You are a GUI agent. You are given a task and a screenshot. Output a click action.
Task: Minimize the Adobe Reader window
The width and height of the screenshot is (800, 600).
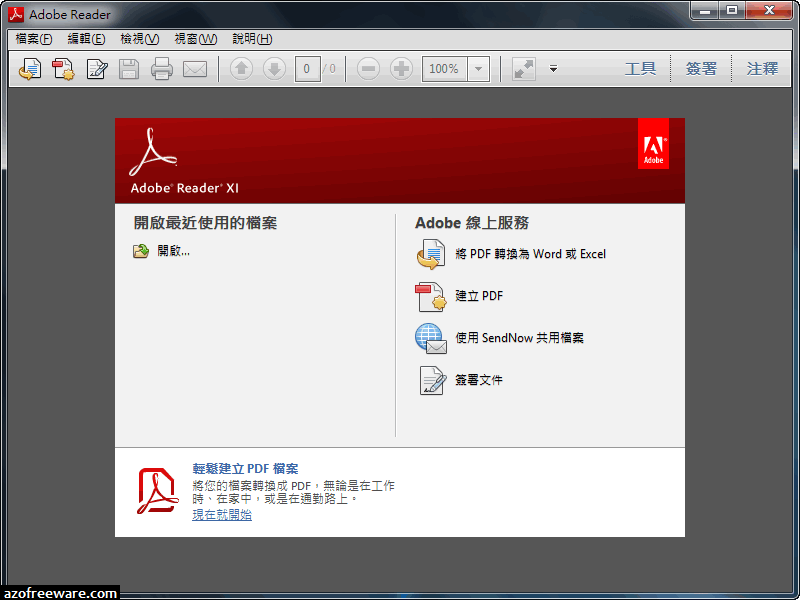click(x=705, y=10)
